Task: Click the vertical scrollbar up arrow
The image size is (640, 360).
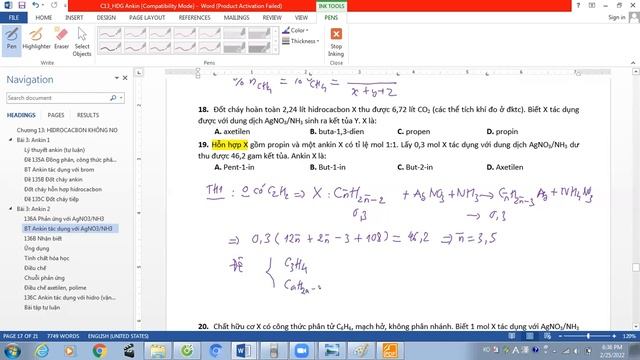Action: click(x=636, y=71)
